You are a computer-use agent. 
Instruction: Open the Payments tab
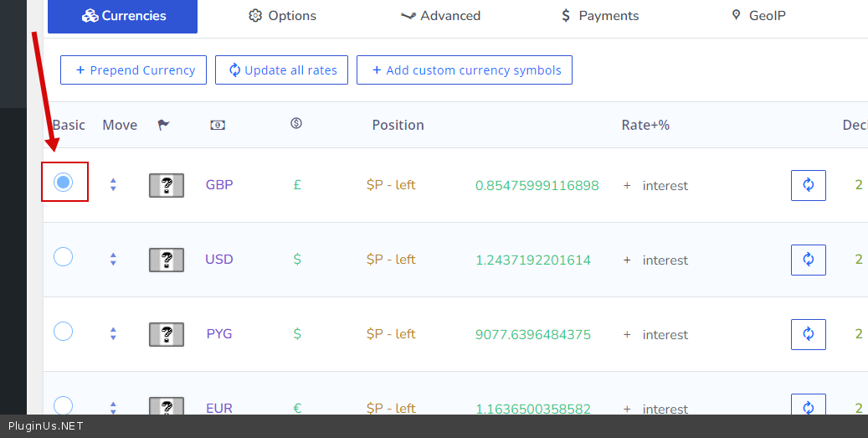[599, 16]
